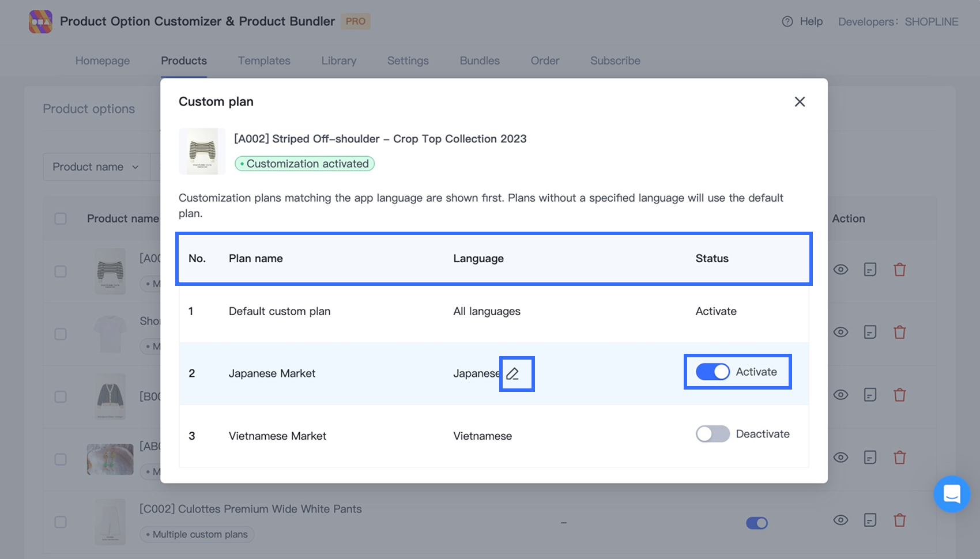Click the note icon for Culottes Pants row
This screenshot has height=559, width=980.
(870, 520)
